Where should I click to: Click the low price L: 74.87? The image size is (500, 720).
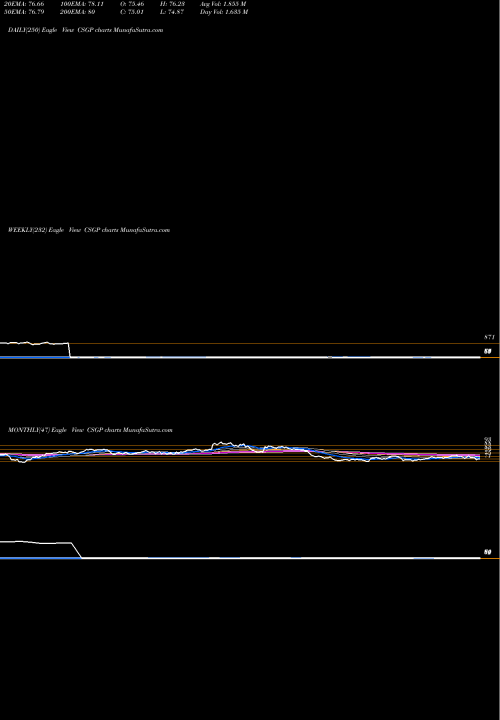[172, 12]
